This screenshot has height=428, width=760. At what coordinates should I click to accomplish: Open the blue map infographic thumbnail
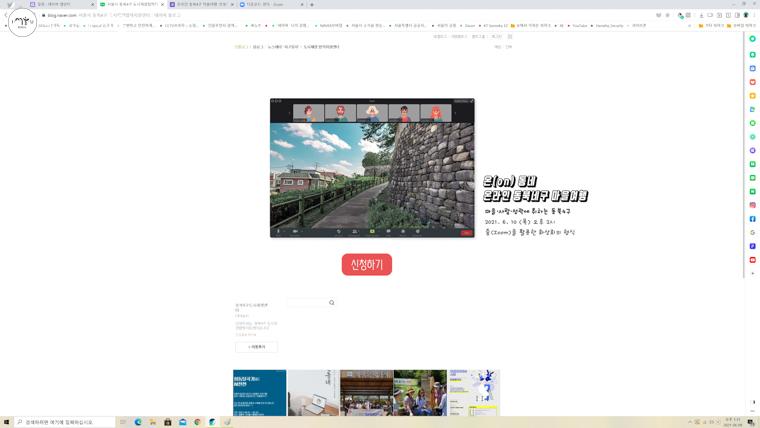[x=473, y=393]
